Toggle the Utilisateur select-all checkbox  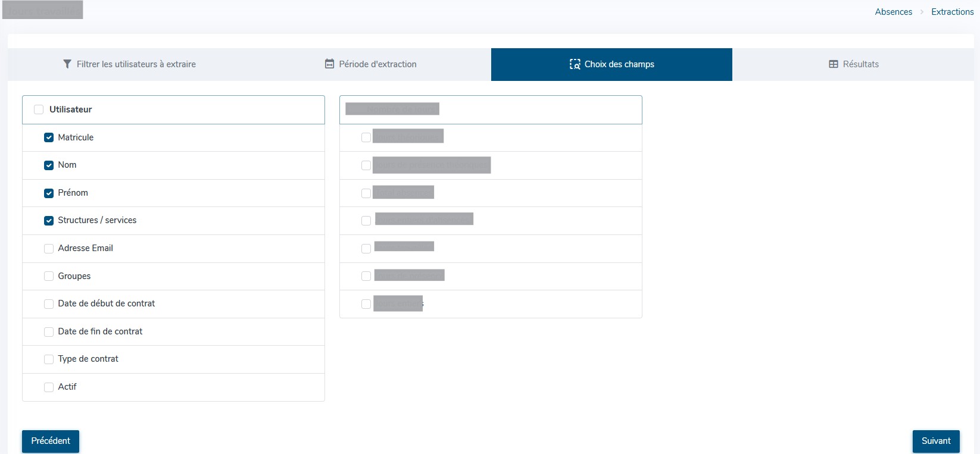39,109
